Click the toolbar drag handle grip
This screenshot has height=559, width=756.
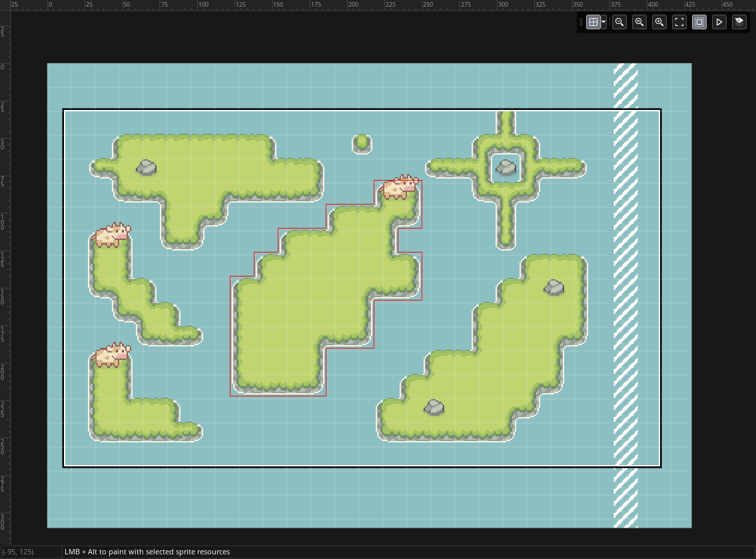[581, 22]
